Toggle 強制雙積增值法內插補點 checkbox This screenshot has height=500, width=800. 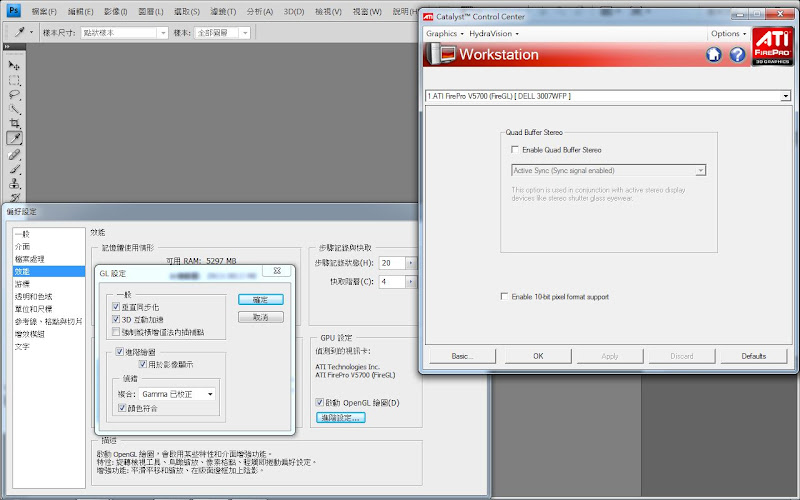pos(116,332)
